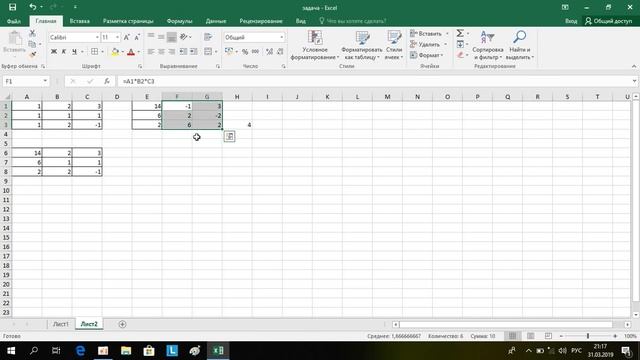Toggle align text right
Screen dimensions: 640x360
pyautogui.click(x=171, y=52)
